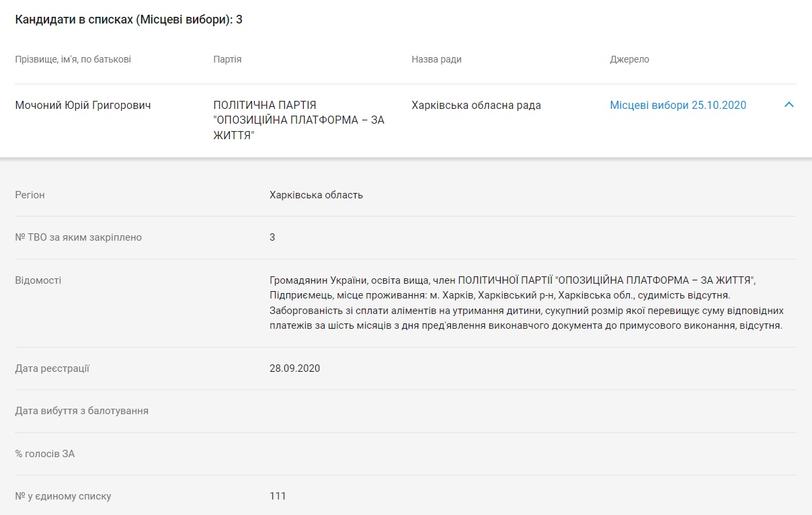This screenshot has height=515, width=812.
Task: Click the party name ОПОЗИЦІЙНА ПЛАТФОРМА cell
Action: 298,120
